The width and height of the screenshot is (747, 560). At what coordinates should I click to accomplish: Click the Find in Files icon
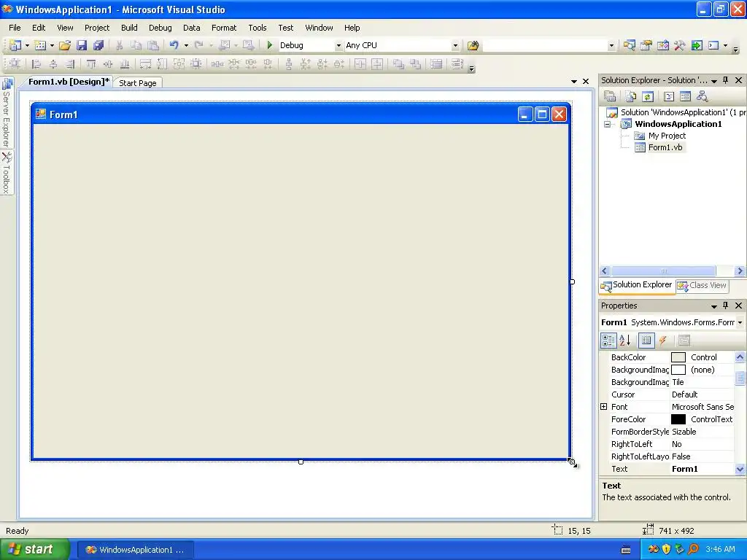tap(473, 45)
